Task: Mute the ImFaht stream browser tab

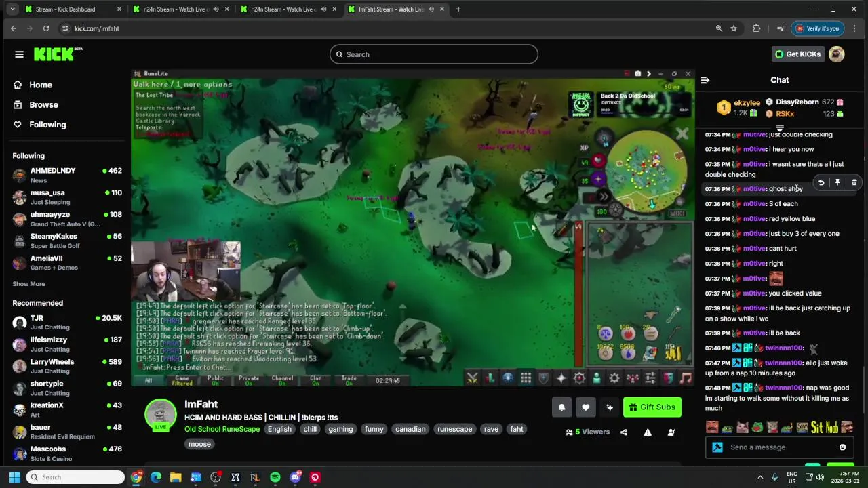Action: (x=431, y=9)
